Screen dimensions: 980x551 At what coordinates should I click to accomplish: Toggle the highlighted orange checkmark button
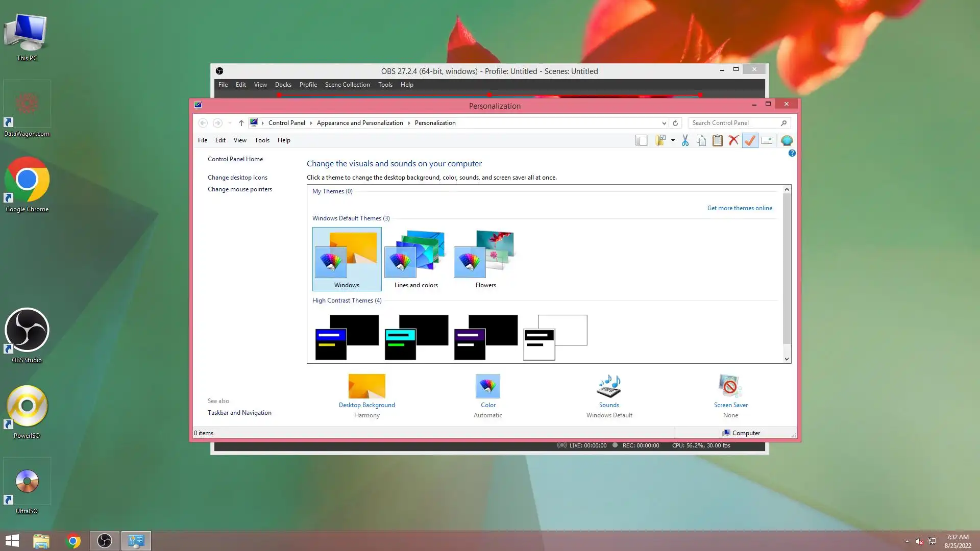click(x=750, y=140)
